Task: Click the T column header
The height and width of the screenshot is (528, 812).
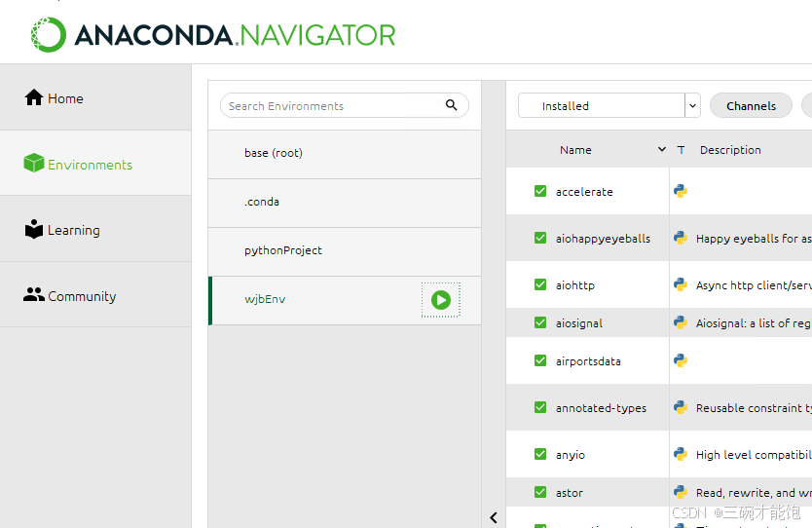Action: 681,150
